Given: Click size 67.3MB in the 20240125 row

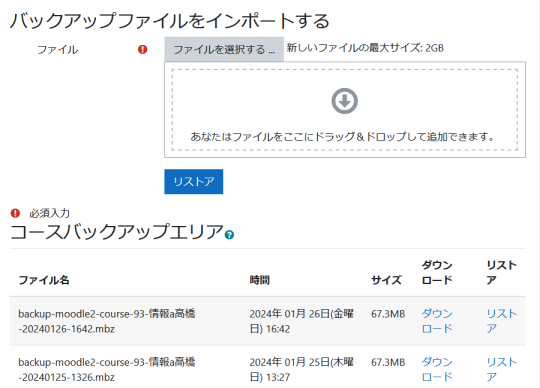Looking at the screenshot, I should coord(388,362).
